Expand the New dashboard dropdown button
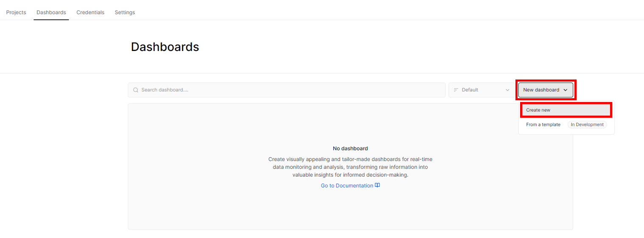Image resolution: width=644 pixels, height=238 pixels. 546,90
